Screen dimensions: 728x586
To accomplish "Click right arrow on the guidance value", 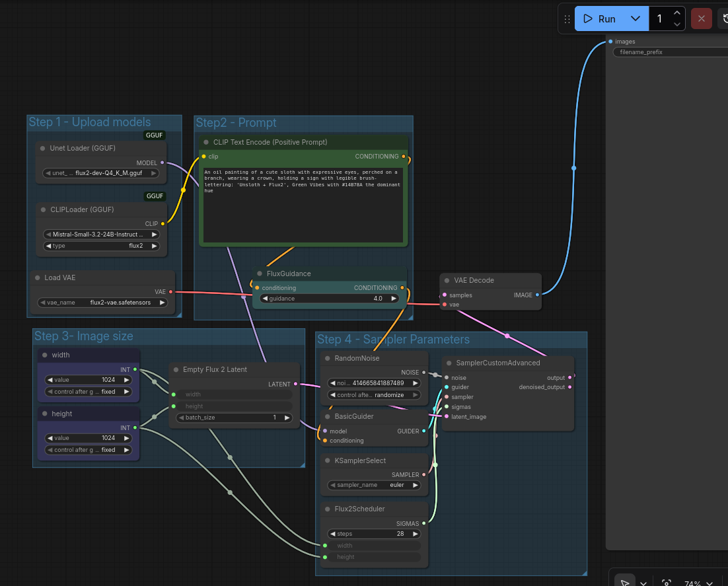I will pos(394,299).
